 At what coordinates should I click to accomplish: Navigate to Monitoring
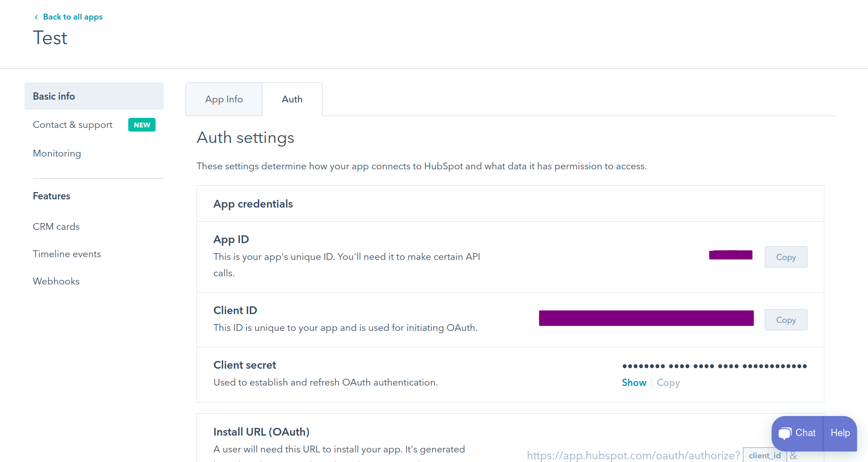tap(57, 153)
